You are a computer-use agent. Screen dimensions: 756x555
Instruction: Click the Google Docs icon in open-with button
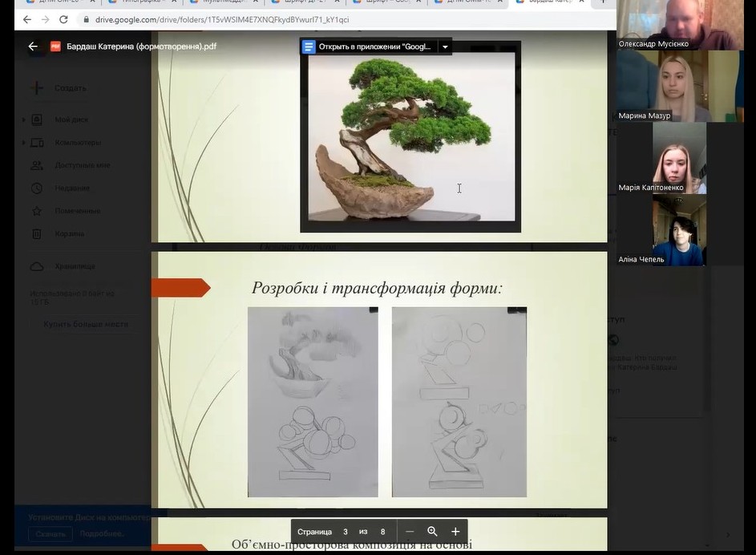point(309,47)
